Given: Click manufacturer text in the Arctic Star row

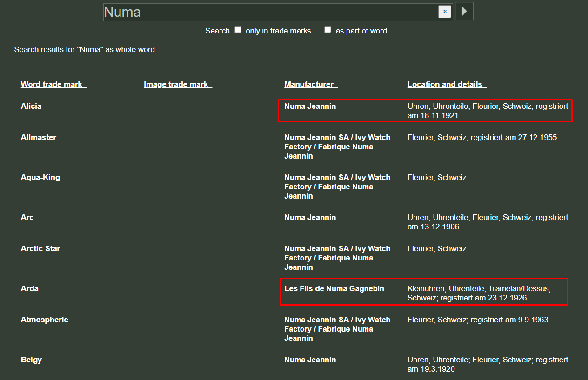Looking at the screenshot, I should click(337, 258).
